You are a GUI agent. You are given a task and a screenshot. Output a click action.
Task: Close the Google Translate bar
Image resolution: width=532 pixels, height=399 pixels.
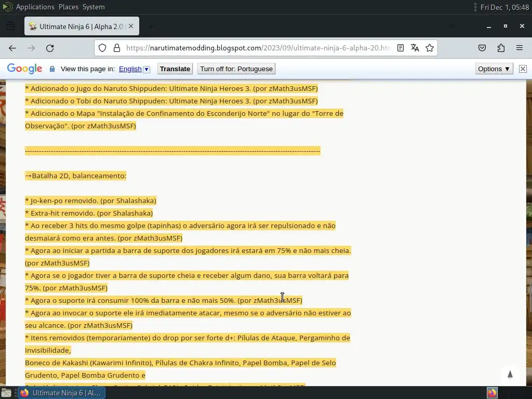click(x=523, y=69)
